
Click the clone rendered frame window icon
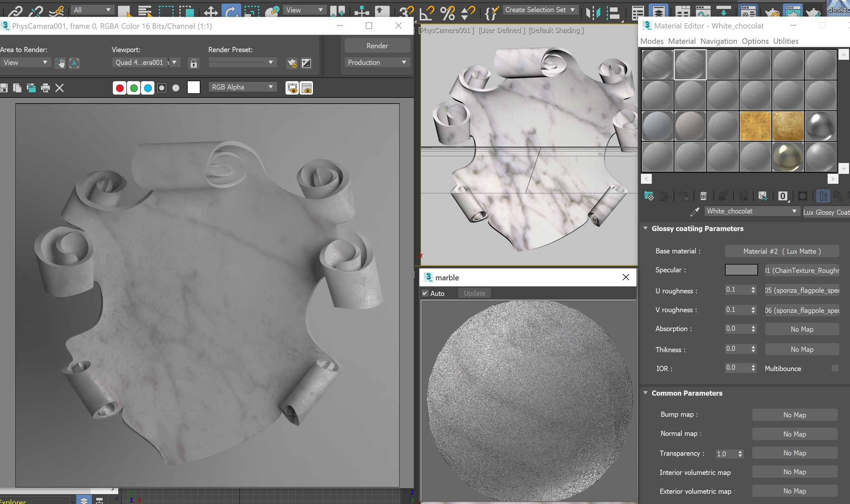(x=31, y=88)
